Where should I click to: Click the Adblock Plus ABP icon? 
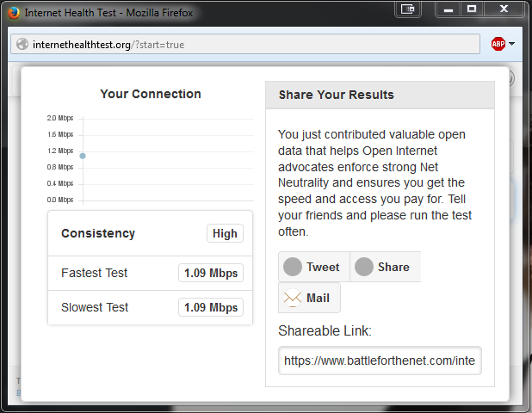[x=498, y=44]
